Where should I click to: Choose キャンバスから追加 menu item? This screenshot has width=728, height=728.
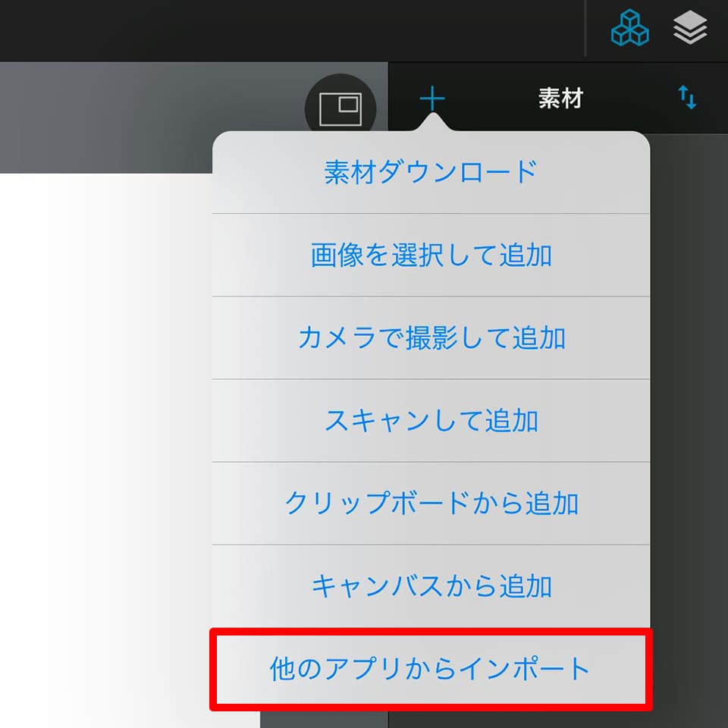pos(431,586)
